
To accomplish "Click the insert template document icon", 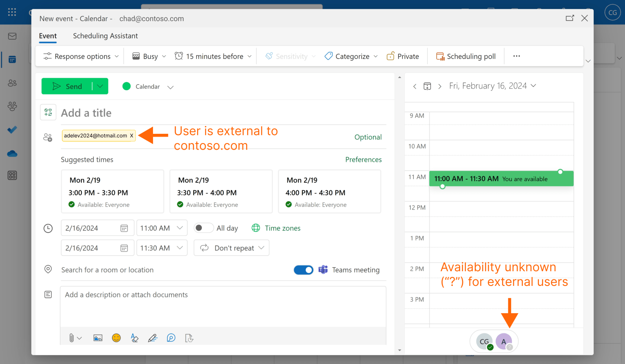I will 189,338.
